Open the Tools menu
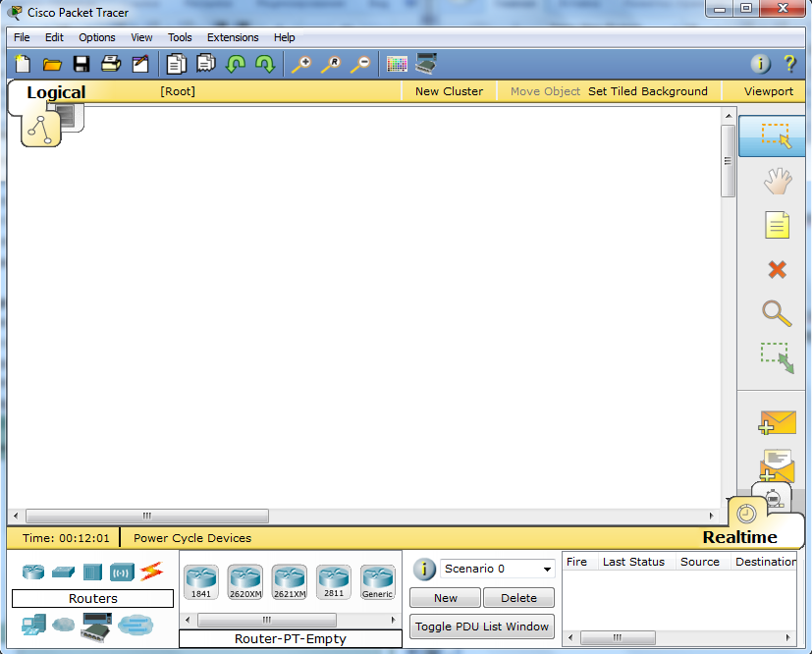Image resolution: width=812 pixels, height=654 pixels. [180, 37]
